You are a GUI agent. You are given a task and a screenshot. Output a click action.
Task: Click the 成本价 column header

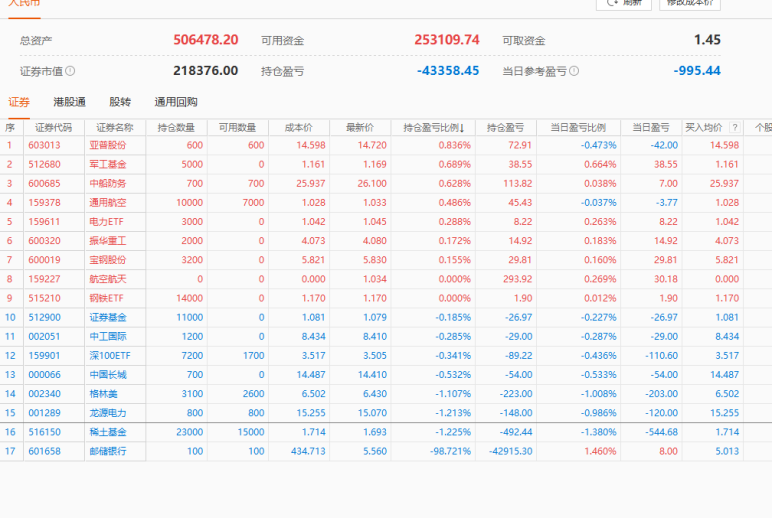[x=299, y=128]
